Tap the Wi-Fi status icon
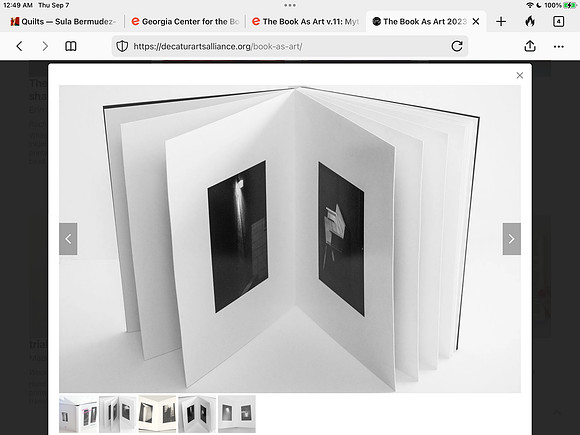 tap(530, 5)
